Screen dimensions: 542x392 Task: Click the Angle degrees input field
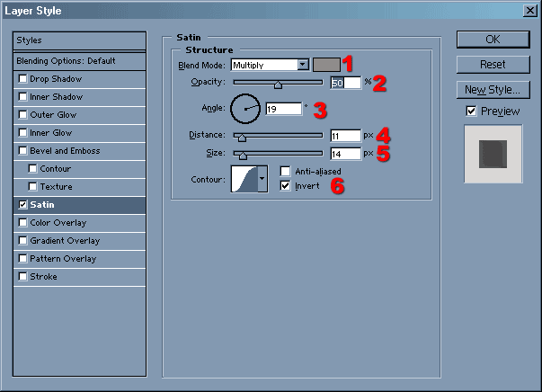[284, 109]
